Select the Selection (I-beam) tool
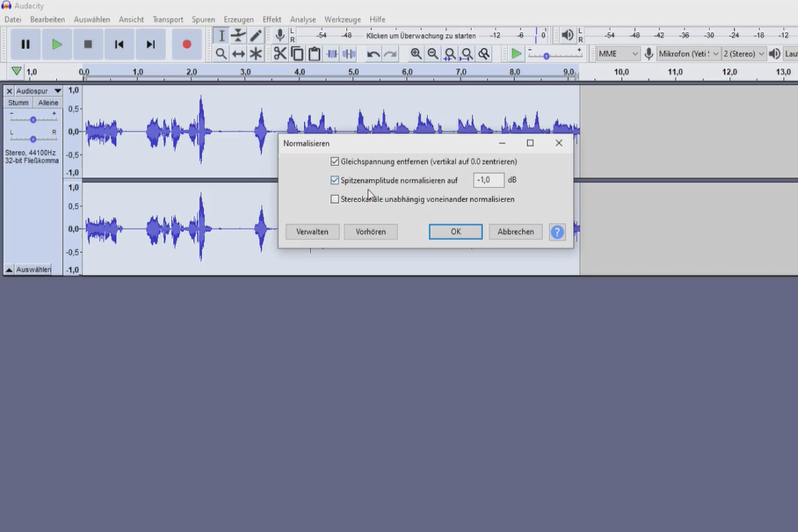 [221, 36]
